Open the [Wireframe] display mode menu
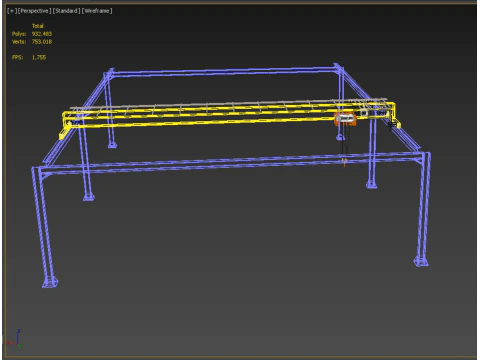The width and height of the screenshot is (480, 360). (x=97, y=11)
